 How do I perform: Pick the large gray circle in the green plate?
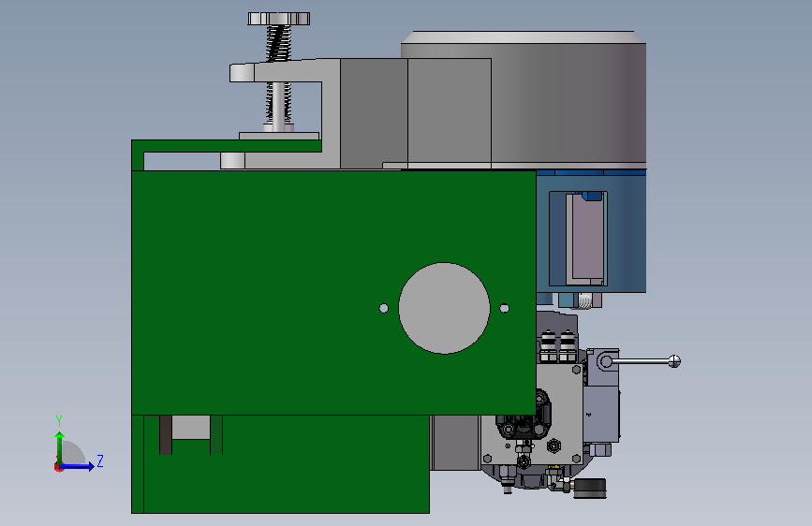444,308
